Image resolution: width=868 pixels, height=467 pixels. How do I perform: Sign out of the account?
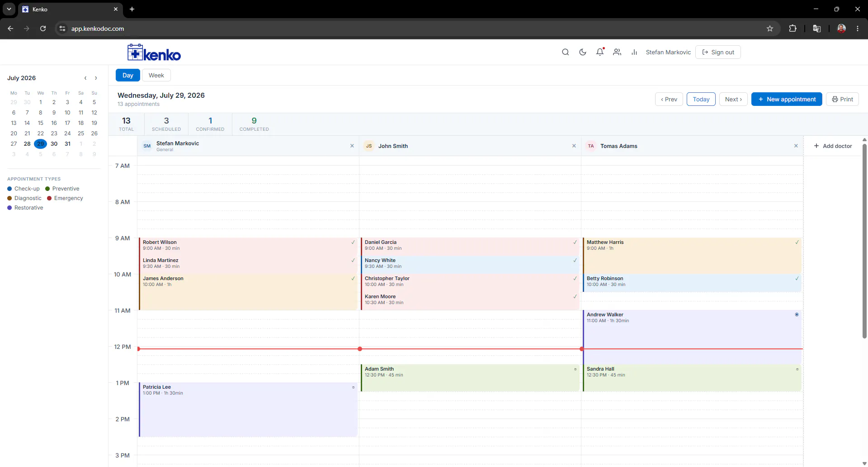click(718, 52)
